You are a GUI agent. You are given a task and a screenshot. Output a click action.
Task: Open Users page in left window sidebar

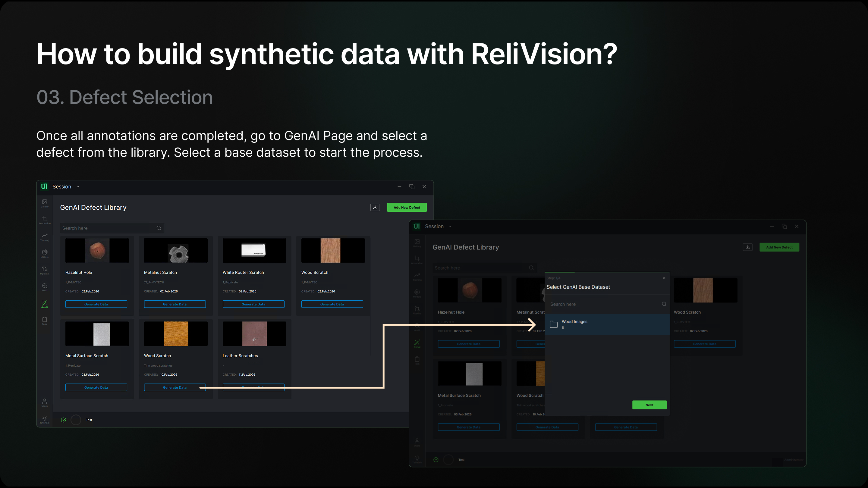45,402
